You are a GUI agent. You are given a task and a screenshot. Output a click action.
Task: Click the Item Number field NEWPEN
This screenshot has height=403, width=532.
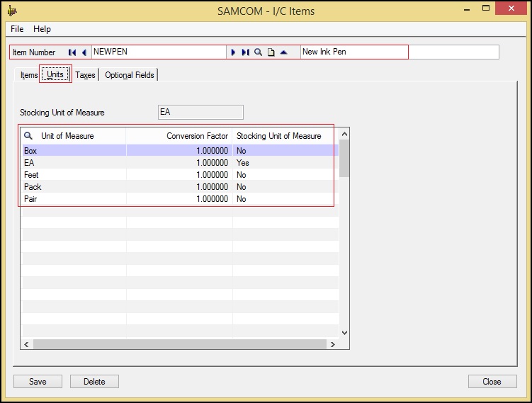tap(159, 52)
